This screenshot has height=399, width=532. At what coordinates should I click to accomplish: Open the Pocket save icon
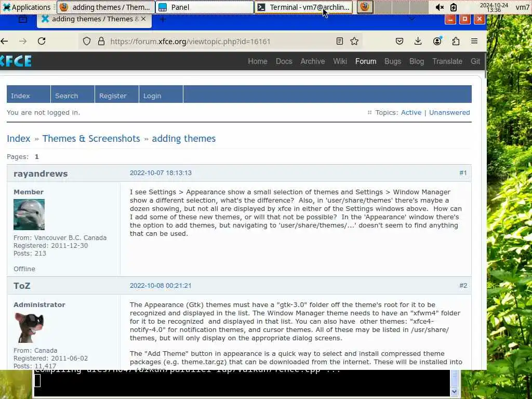[x=400, y=42]
